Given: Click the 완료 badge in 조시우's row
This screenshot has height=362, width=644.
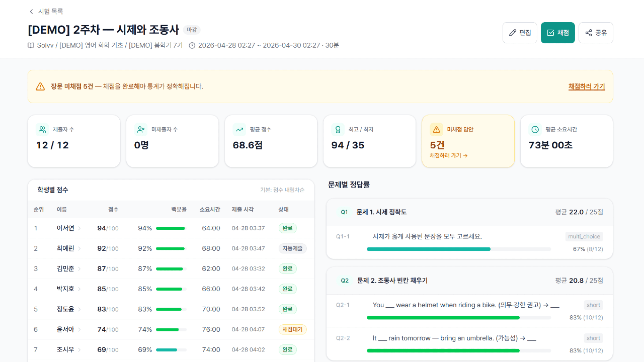Looking at the screenshot, I should coord(287,349).
